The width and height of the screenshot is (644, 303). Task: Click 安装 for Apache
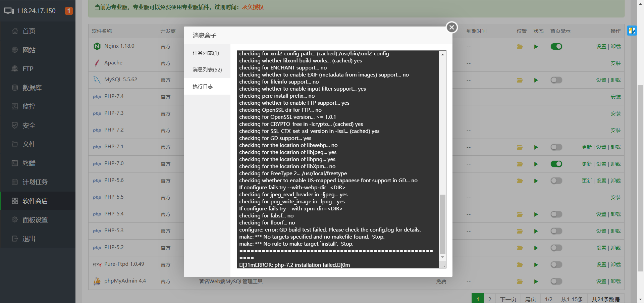615,63
